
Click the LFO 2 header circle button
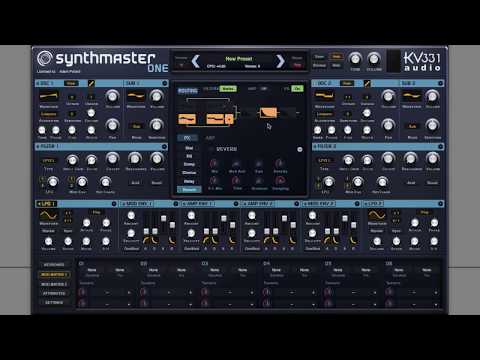[x=440, y=203]
